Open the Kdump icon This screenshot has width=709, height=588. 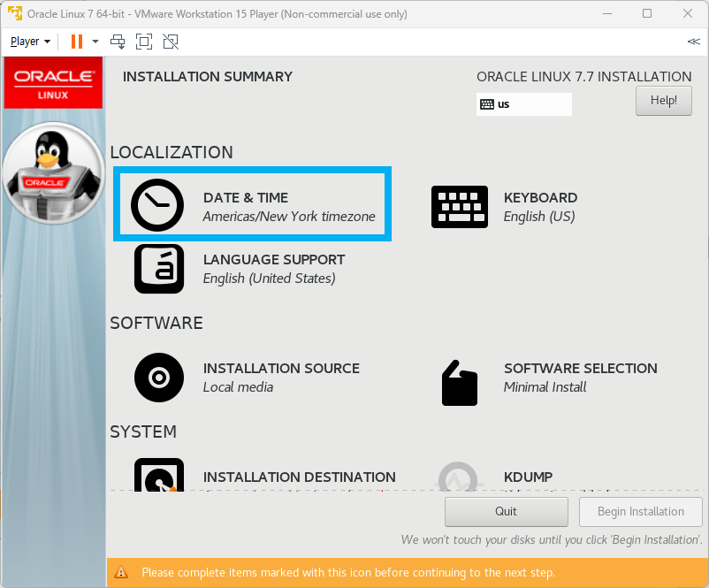pyautogui.click(x=458, y=477)
